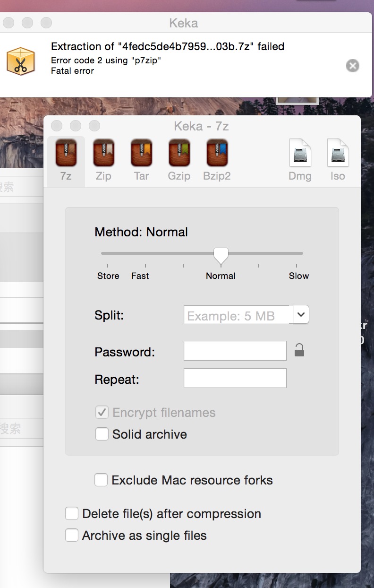Dismiss the failed extraction notification
The image size is (374, 588).
(x=352, y=66)
